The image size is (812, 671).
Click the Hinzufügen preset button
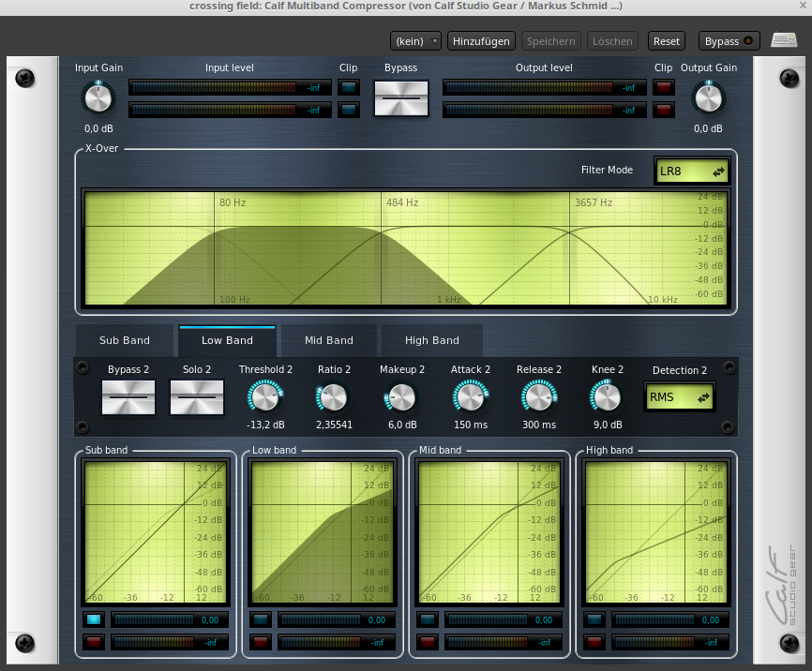481,41
